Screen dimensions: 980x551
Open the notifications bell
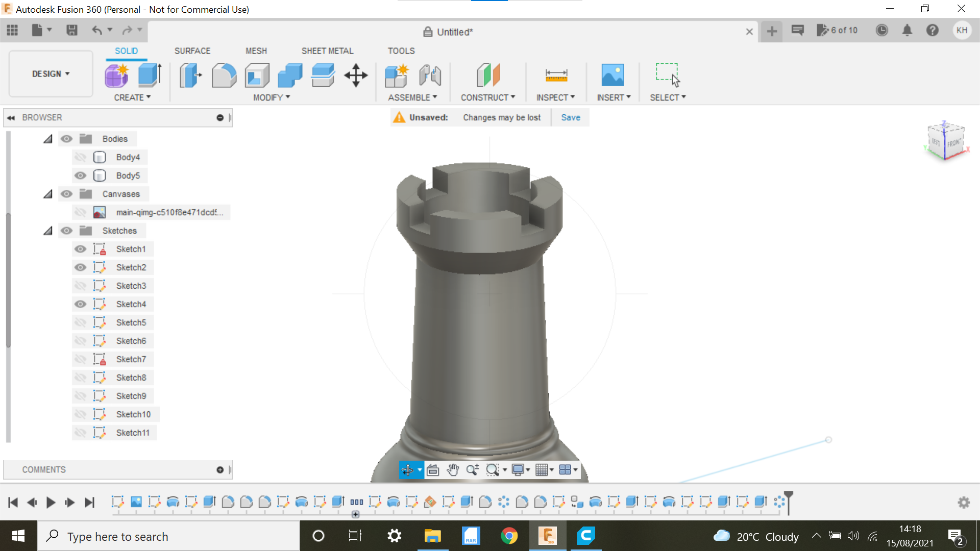click(907, 30)
